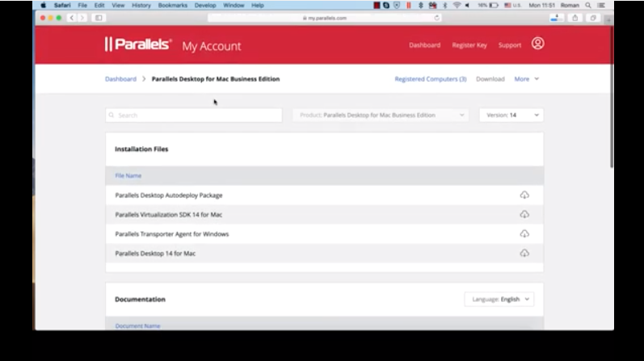Click the Safari address bar
The image size is (644, 361).
click(325, 18)
